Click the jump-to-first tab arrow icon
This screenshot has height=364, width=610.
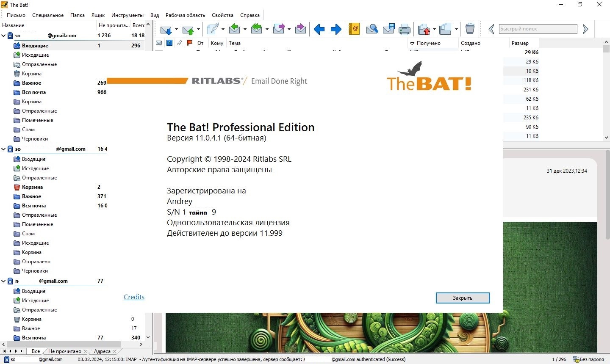coord(4,351)
